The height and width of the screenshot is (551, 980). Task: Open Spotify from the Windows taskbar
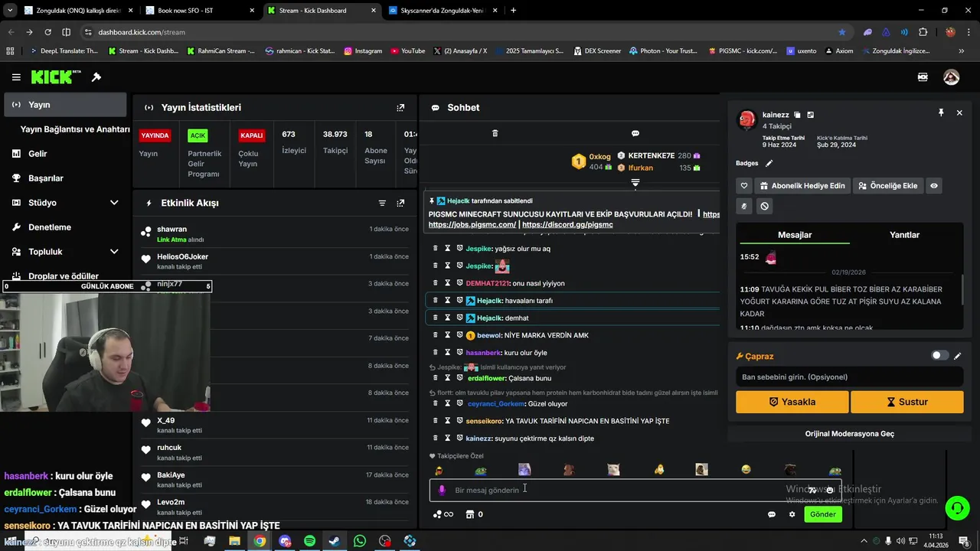(x=309, y=541)
